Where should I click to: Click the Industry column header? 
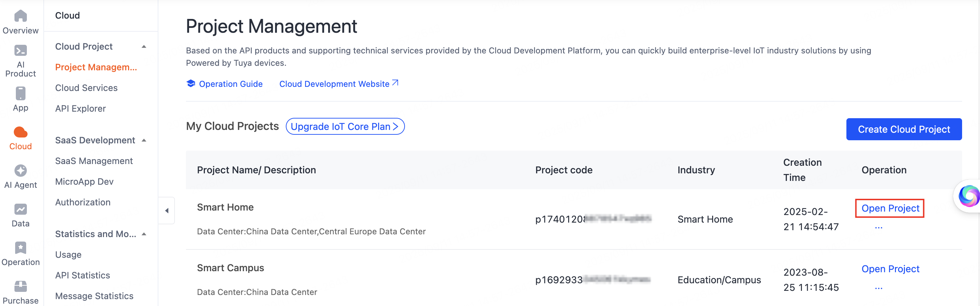[696, 170]
